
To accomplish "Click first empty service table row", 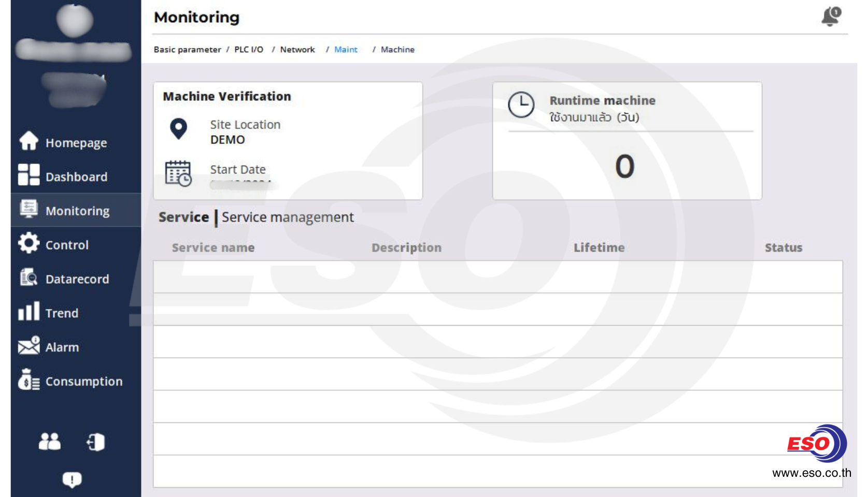I will coord(497,277).
